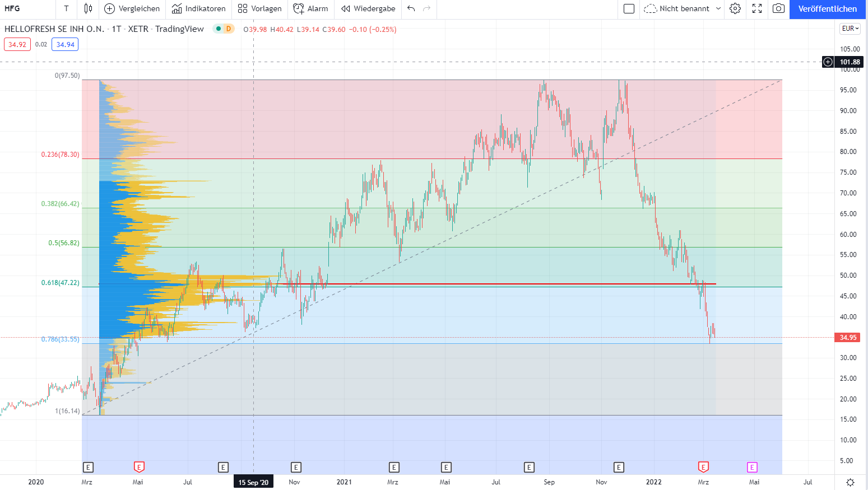Select the Fibonacci 0.786(33.55) level label

pos(61,339)
